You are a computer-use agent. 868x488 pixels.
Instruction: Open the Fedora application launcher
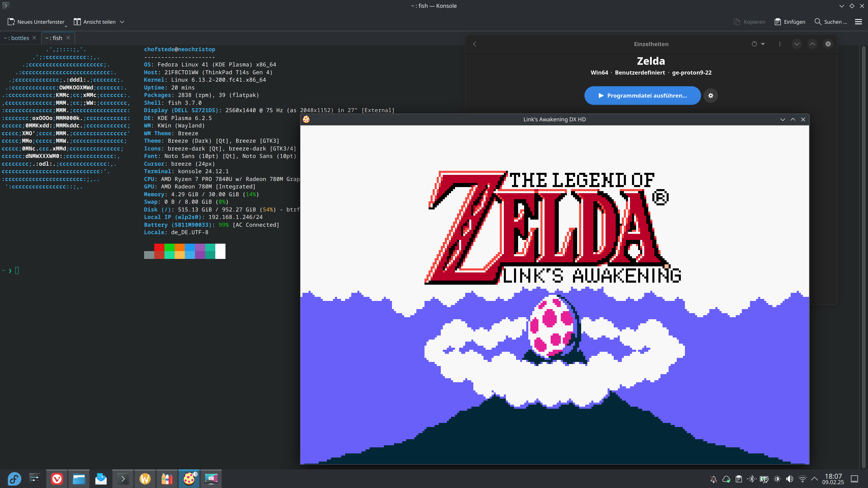click(14, 479)
